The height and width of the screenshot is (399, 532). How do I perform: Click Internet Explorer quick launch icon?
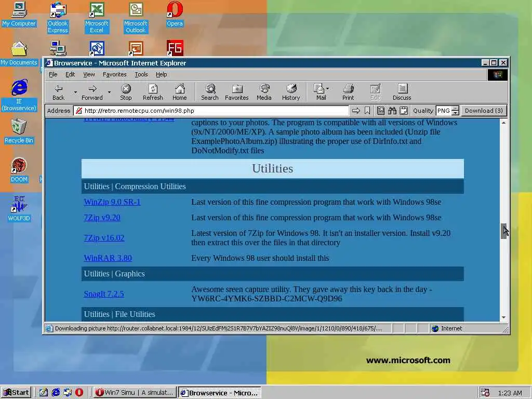point(56,393)
